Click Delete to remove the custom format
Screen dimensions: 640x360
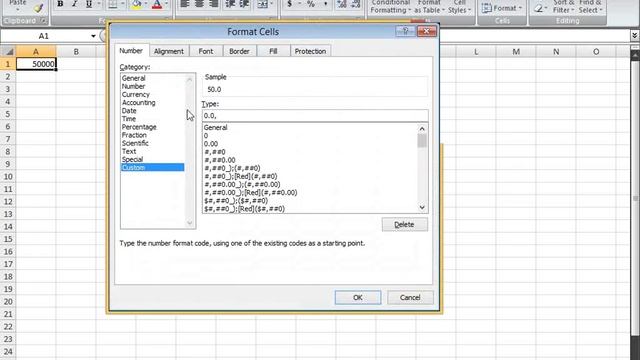[x=404, y=224]
